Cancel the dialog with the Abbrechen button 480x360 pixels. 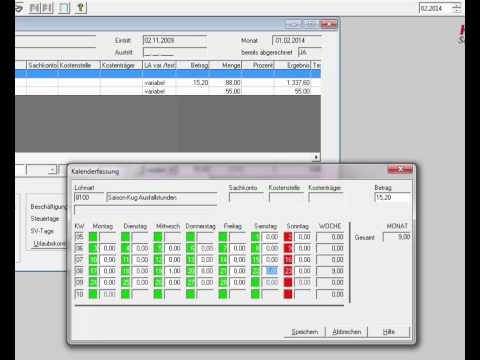coord(347,332)
